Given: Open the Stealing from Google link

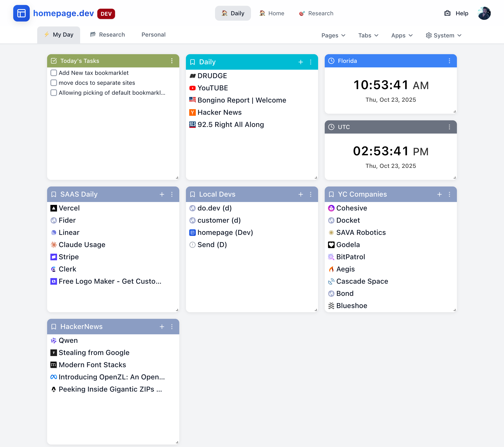Looking at the screenshot, I should pos(94,353).
